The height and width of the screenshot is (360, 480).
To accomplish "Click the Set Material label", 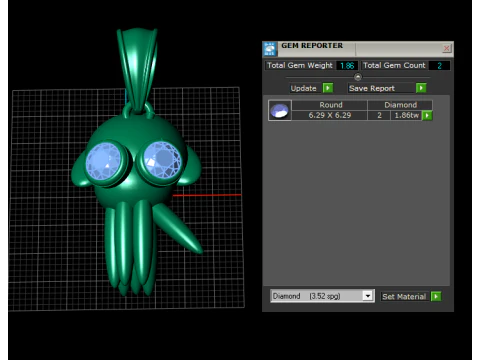I will pyautogui.click(x=404, y=297).
